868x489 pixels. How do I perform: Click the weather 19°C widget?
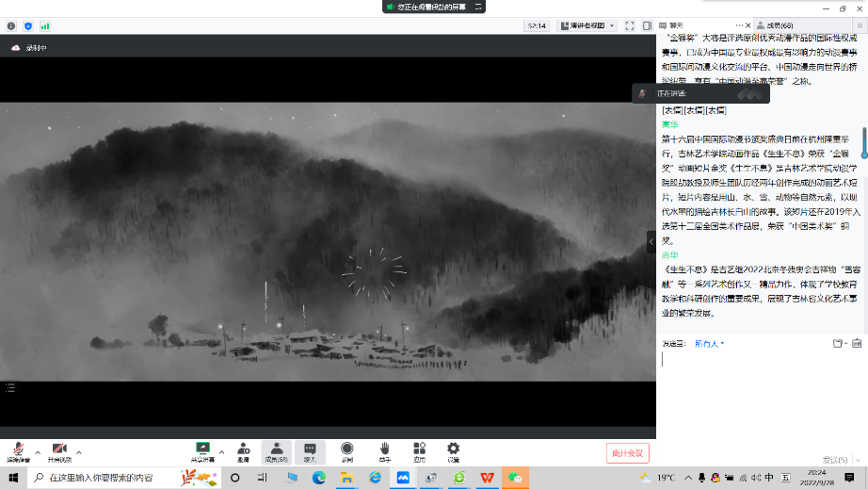tap(658, 478)
